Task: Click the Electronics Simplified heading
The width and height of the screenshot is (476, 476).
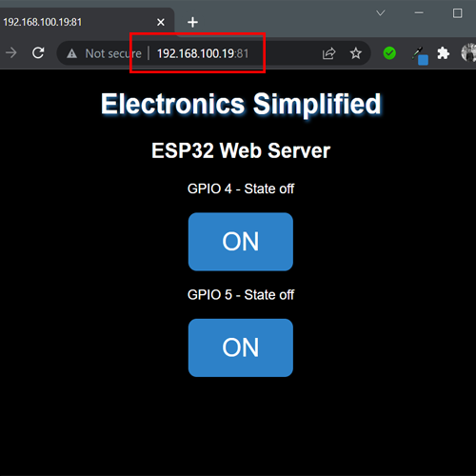Action: (241, 104)
